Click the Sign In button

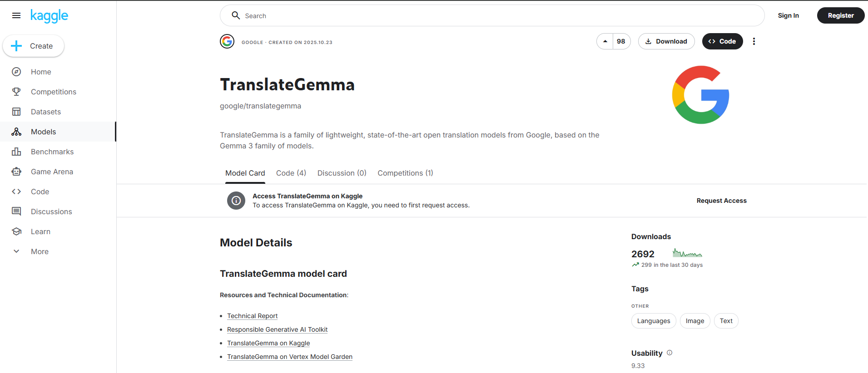point(788,15)
